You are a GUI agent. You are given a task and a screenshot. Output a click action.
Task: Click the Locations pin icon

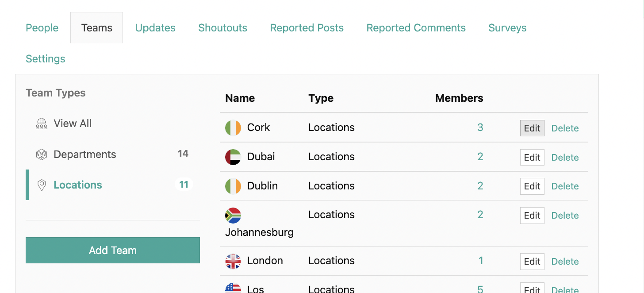[x=42, y=185]
